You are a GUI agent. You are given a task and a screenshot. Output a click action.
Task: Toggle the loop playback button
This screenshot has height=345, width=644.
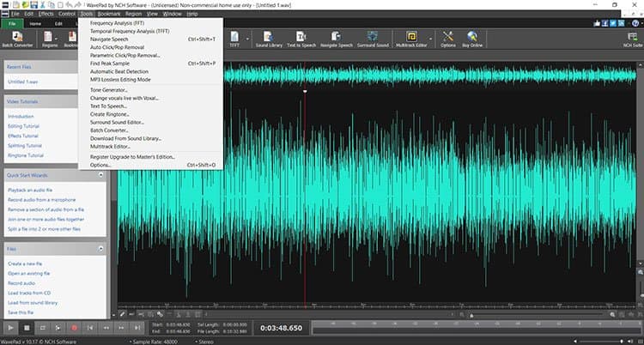pos(42,328)
